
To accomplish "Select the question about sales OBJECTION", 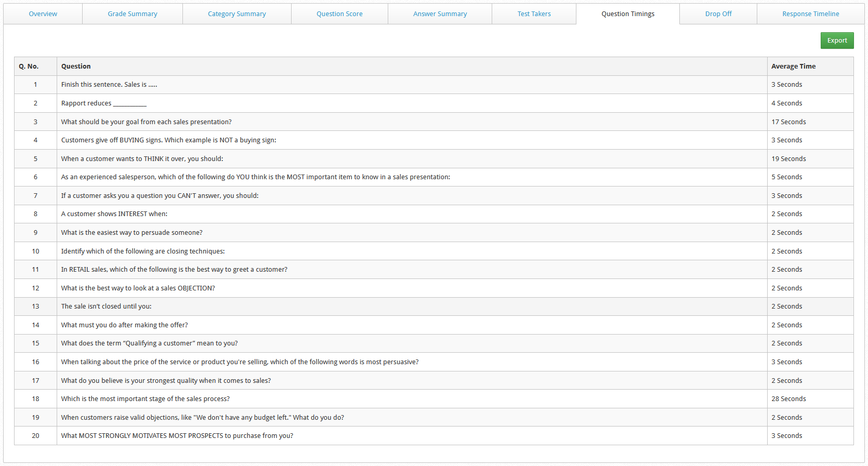I will [x=138, y=288].
